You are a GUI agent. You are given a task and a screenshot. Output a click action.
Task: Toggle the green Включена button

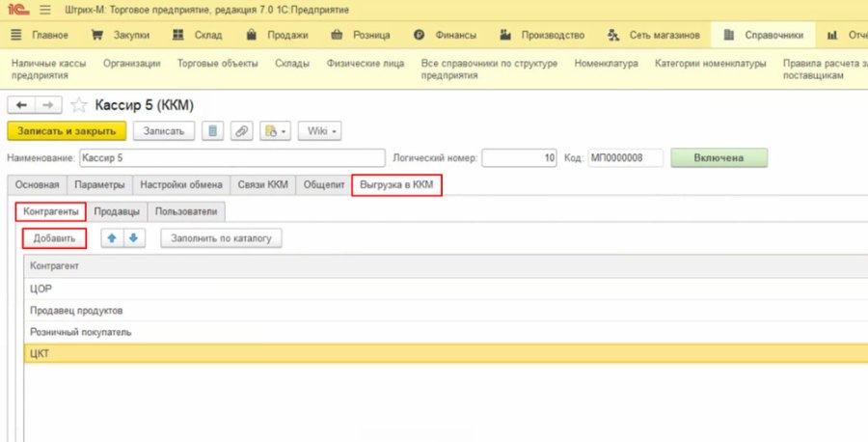(719, 158)
